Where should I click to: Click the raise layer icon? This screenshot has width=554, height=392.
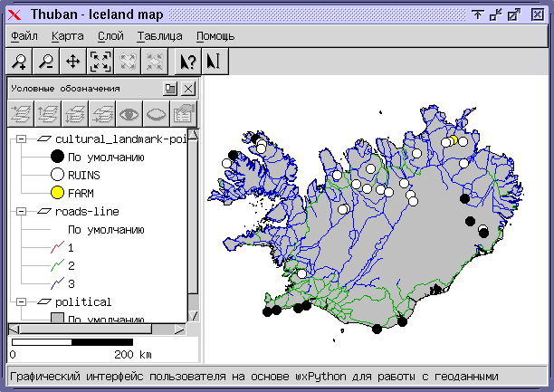[x=48, y=114]
